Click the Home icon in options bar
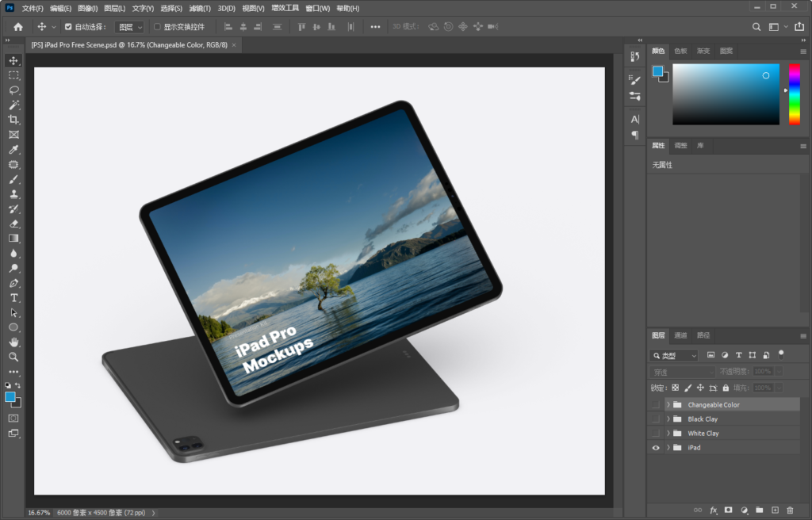812x520 pixels. pyautogui.click(x=18, y=27)
